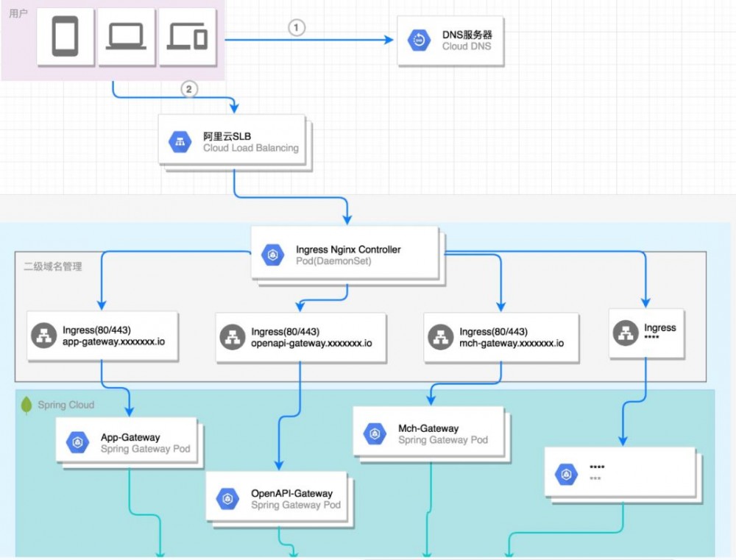
Task: Click the Spring Cloud leaf icon
Action: pyautogui.click(x=26, y=405)
